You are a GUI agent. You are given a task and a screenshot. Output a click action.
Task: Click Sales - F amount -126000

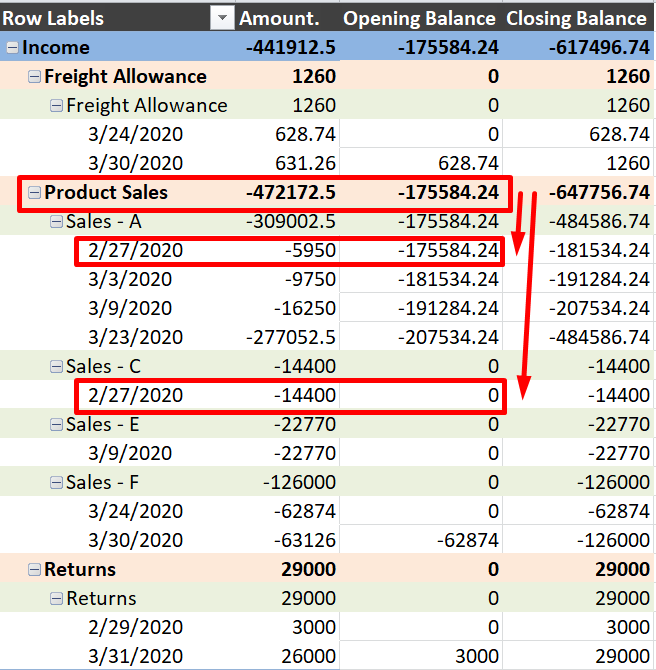pos(300,482)
